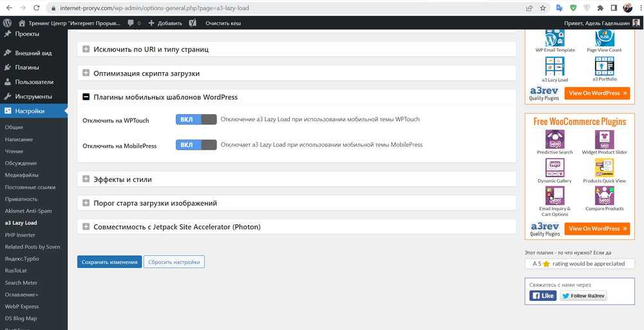Open the Плагины menu in sidebar
Viewport: 644px width, 330px height.
[27, 67]
